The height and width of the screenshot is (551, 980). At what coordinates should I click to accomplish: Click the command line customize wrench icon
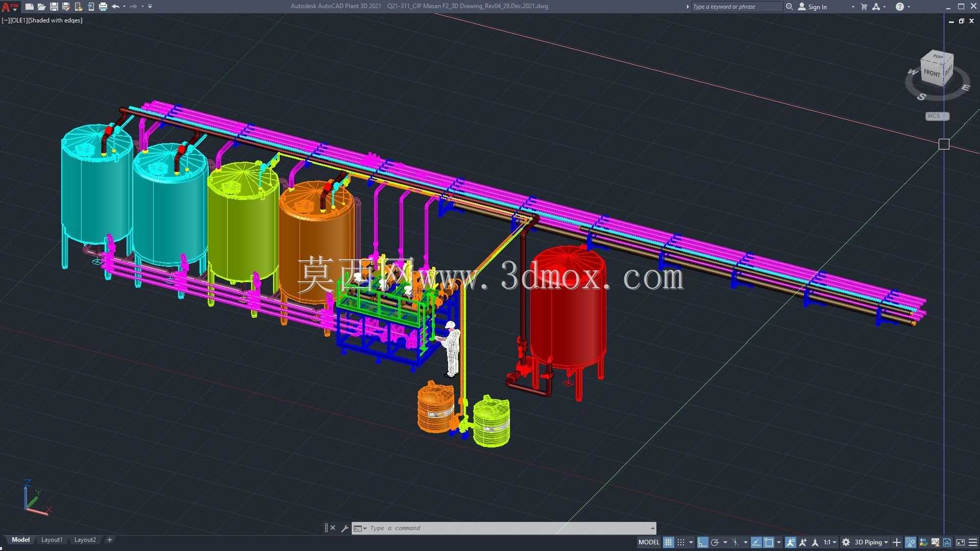coord(345,529)
